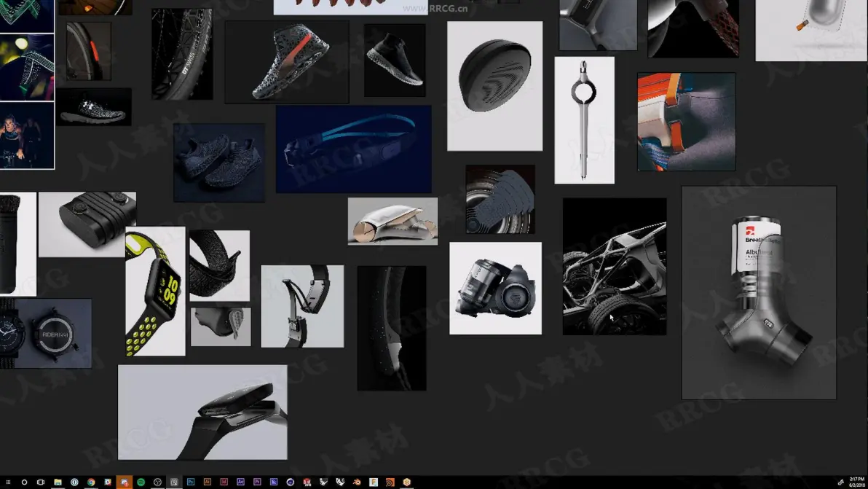Select the gray and orange high-top sneaker image
This screenshot has height=489, width=868.
coord(287,62)
